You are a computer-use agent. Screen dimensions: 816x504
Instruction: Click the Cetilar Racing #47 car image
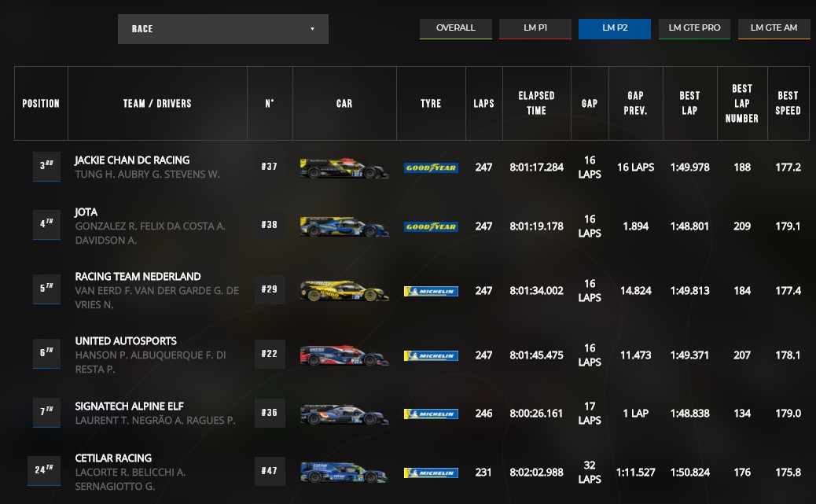(344, 473)
